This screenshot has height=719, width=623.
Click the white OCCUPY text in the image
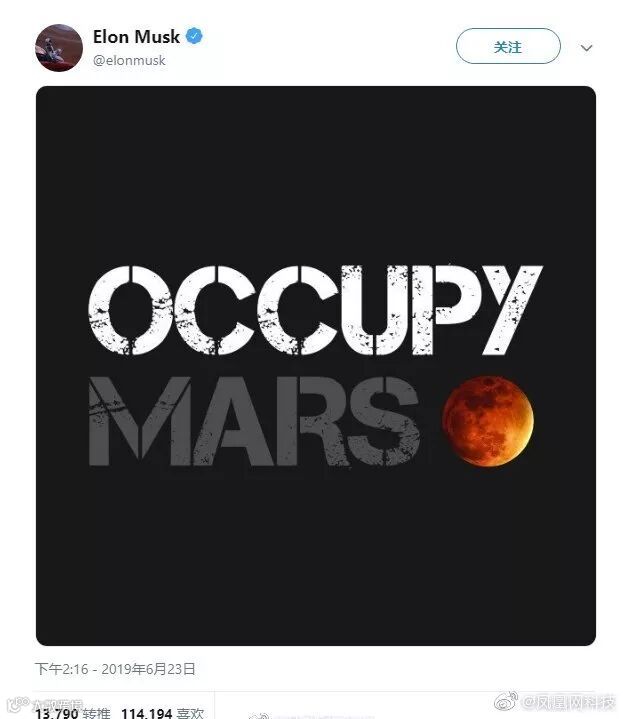coord(315,310)
